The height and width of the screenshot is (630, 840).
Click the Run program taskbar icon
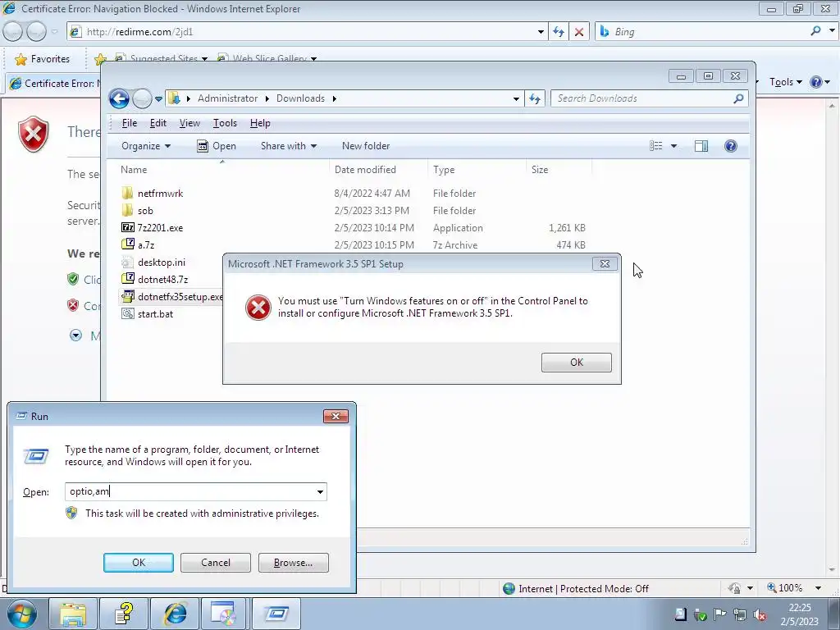click(277, 614)
